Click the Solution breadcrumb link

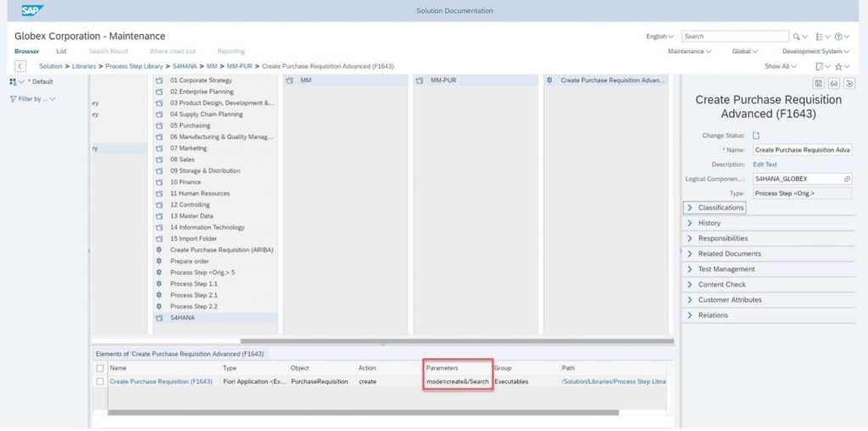coord(50,66)
